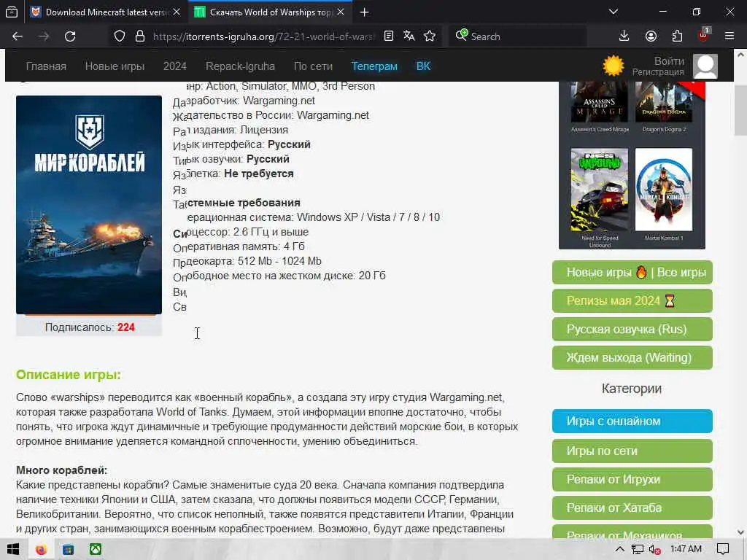Click the Релизы мая 2024 button
The width and height of the screenshot is (747, 560).
(x=632, y=301)
